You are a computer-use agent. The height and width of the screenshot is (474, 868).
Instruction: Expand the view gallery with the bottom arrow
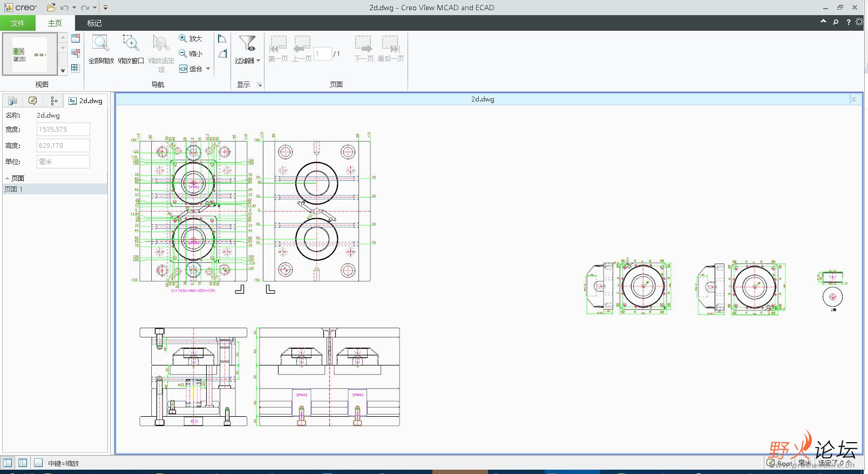(x=63, y=70)
